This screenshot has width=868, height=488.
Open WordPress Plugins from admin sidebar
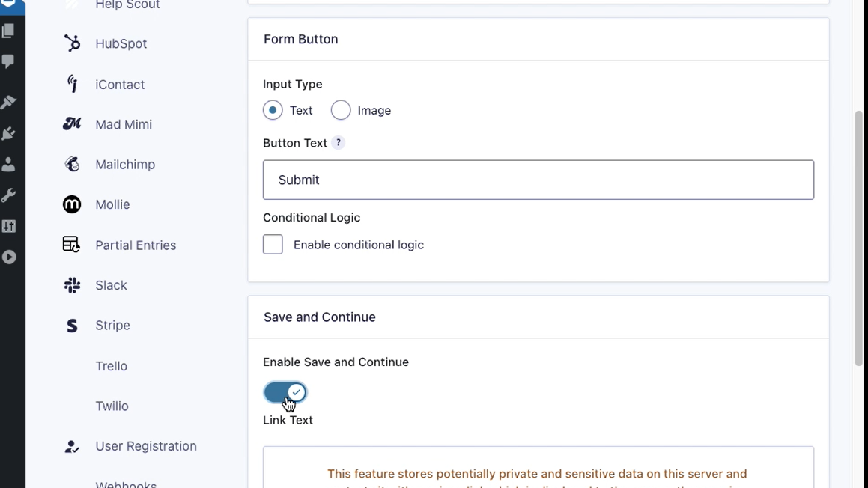(x=9, y=133)
